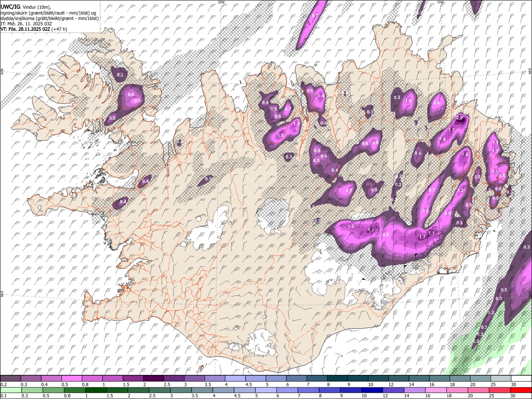Click the 'rigning/skúrir' description line

click(x=48, y=12)
